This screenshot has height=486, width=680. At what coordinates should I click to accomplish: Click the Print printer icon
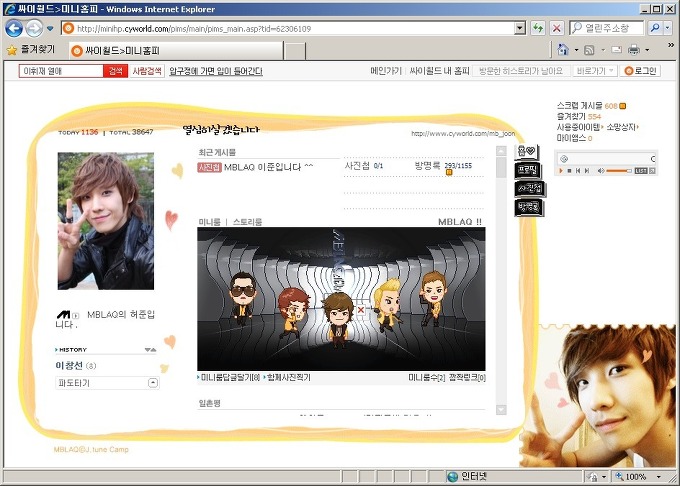click(634, 50)
